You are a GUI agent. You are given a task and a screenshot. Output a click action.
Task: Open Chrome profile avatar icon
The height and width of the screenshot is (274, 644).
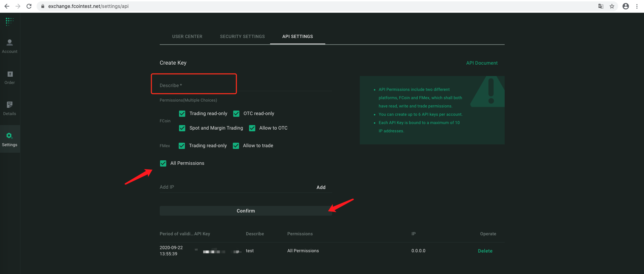pyautogui.click(x=625, y=6)
